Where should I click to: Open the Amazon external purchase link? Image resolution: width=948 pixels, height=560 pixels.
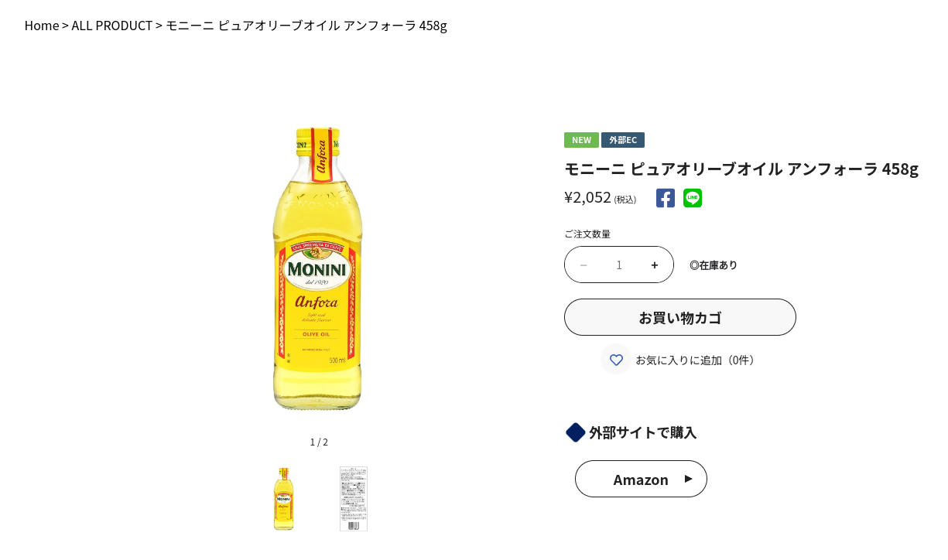pyautogui.click(x=641, y=479)
